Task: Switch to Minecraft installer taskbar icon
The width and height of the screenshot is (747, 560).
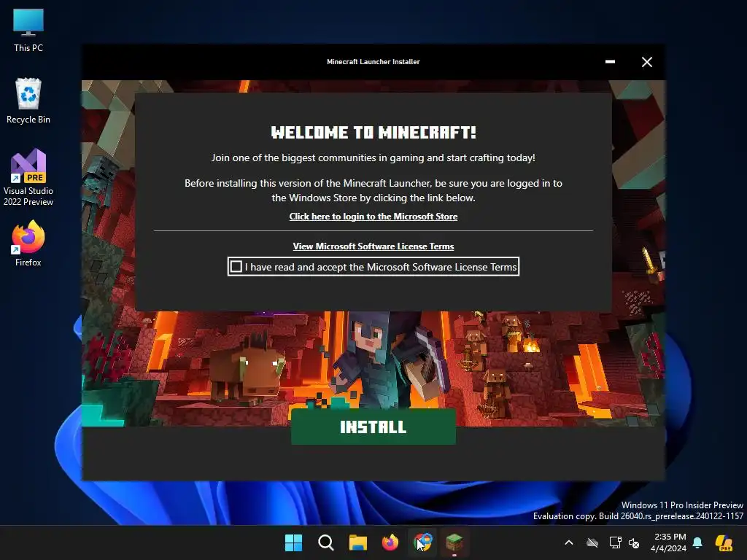Action: [x=454, y=542]
